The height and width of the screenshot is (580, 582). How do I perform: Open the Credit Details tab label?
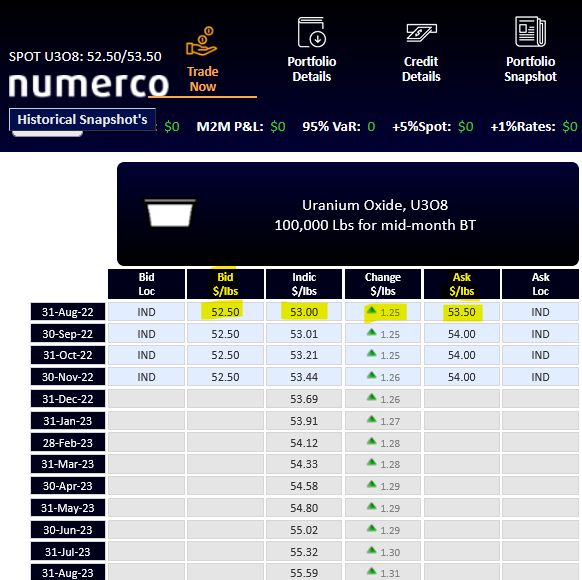point(421,69)
